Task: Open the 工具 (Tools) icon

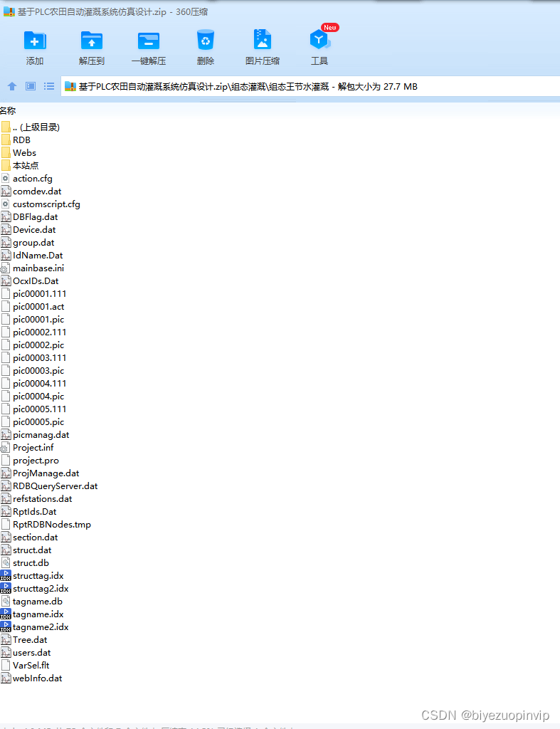Action: [319, 40]
